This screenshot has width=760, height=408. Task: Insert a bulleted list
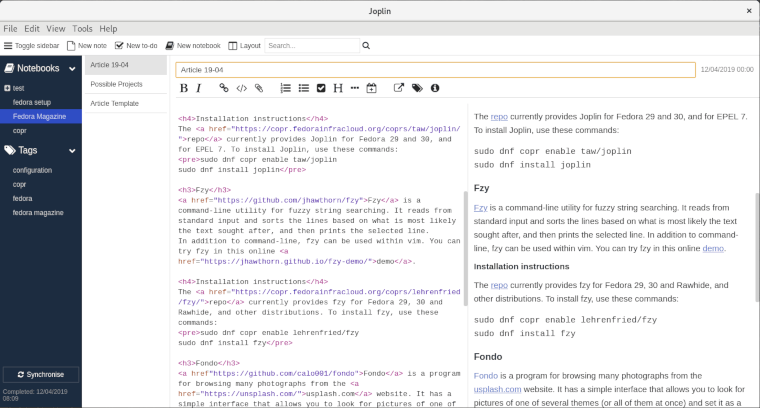click(x=303, y=88)
